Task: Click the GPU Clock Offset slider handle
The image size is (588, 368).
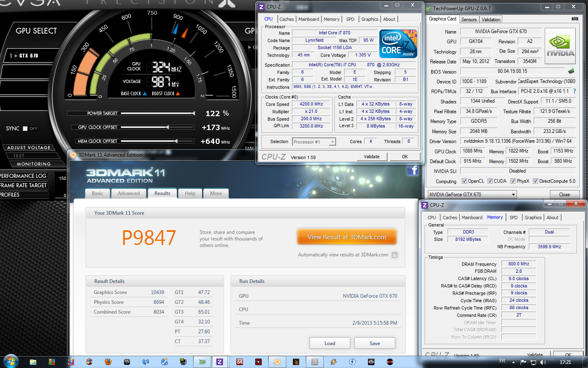Action: 167,127
